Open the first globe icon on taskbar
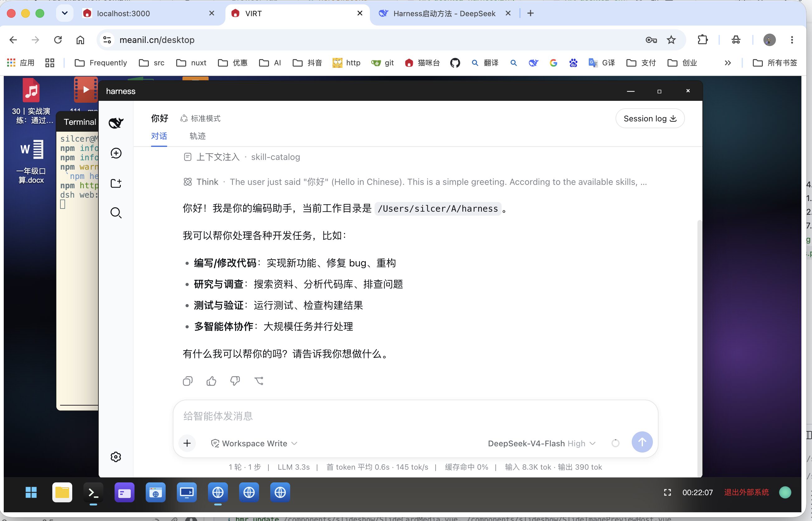The width and height of the screenshot is (812, 521). (x=218, y=492)
